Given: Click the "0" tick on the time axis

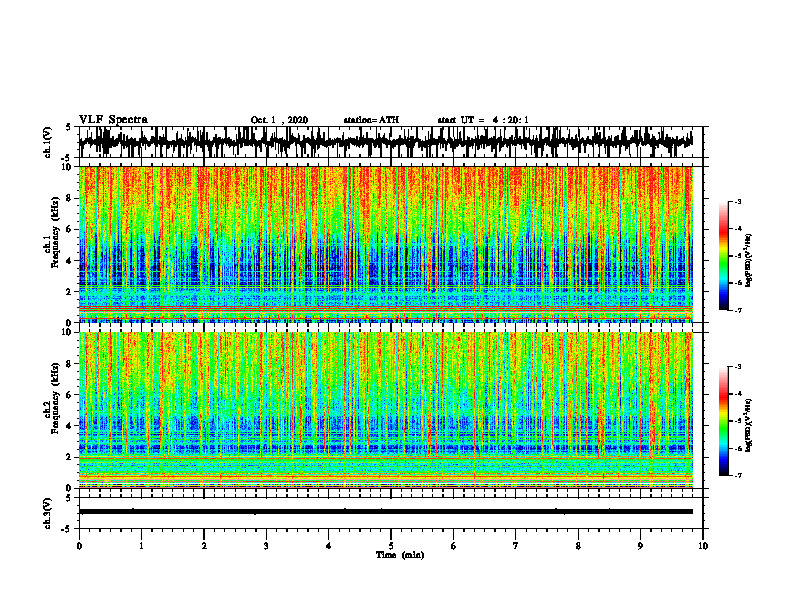Looking at the screenshot, I should [79, 546].
